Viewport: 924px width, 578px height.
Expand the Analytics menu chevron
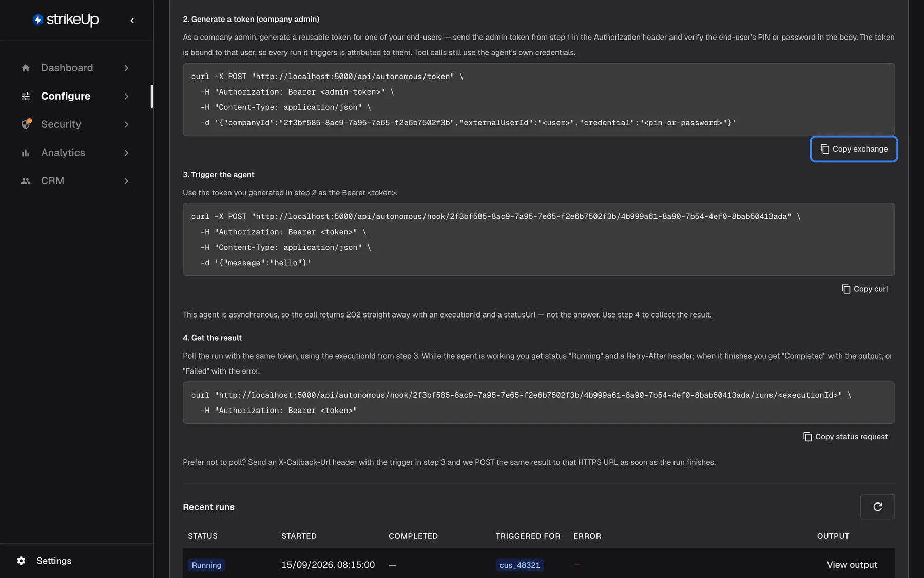click(126, 153)
